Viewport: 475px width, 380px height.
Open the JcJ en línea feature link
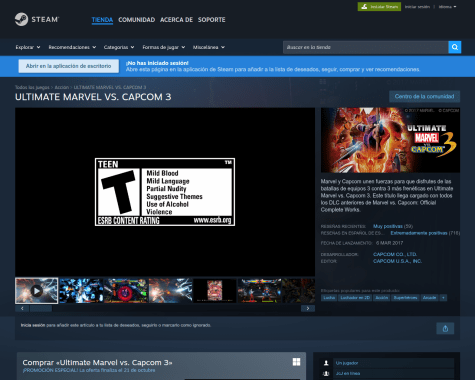tap(348, 374)
